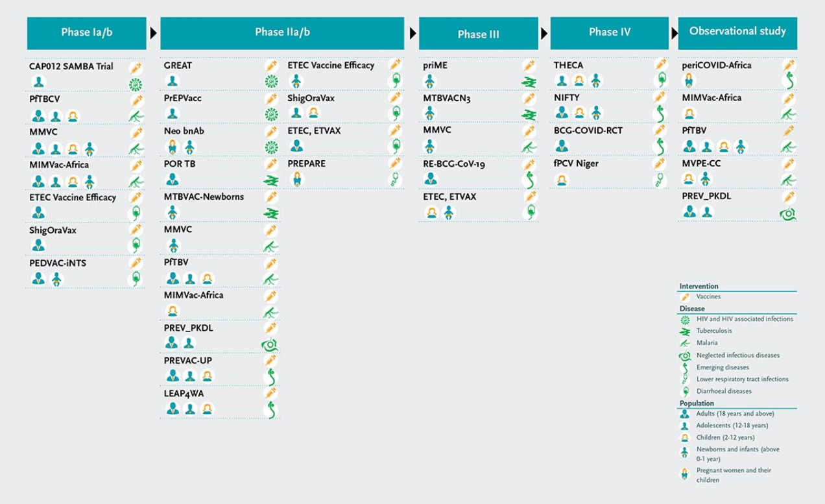Open the Observational study header
The image size is (825, 504).
[737, 33]
